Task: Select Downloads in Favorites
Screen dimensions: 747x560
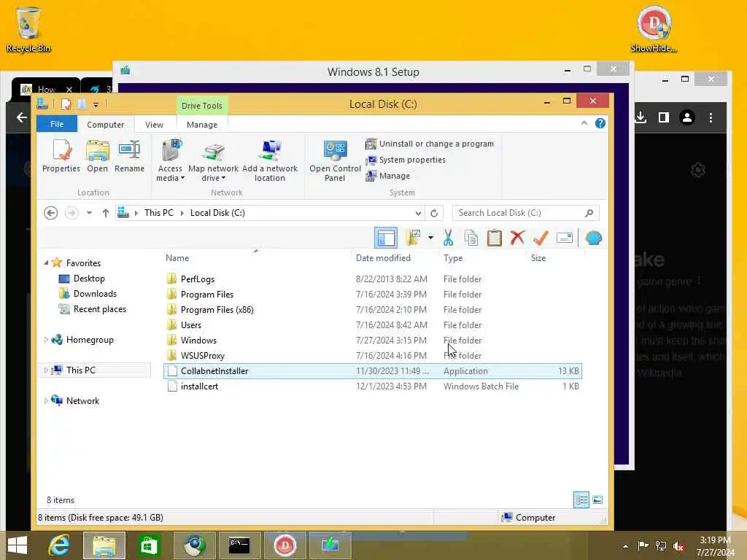Action: tap(95, 294)
